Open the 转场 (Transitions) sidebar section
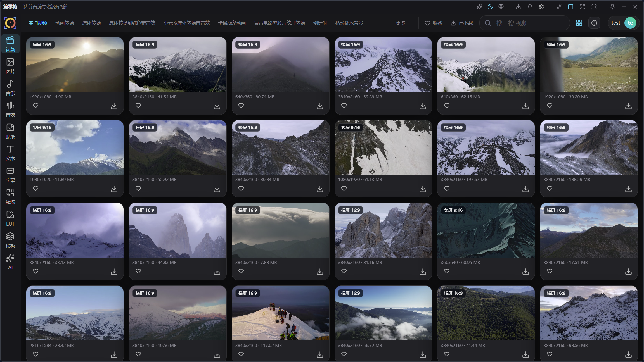Screen dimensions: 644x362 pos(10,197)
